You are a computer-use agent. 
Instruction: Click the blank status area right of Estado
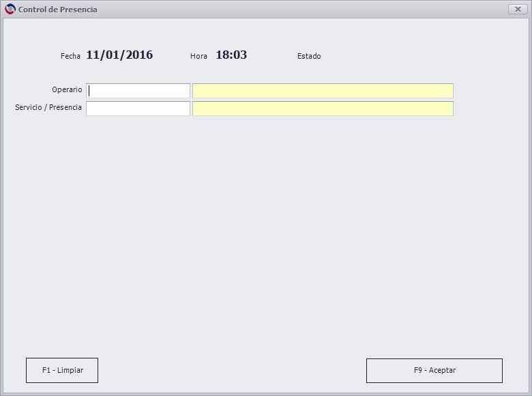pos(390,56)
